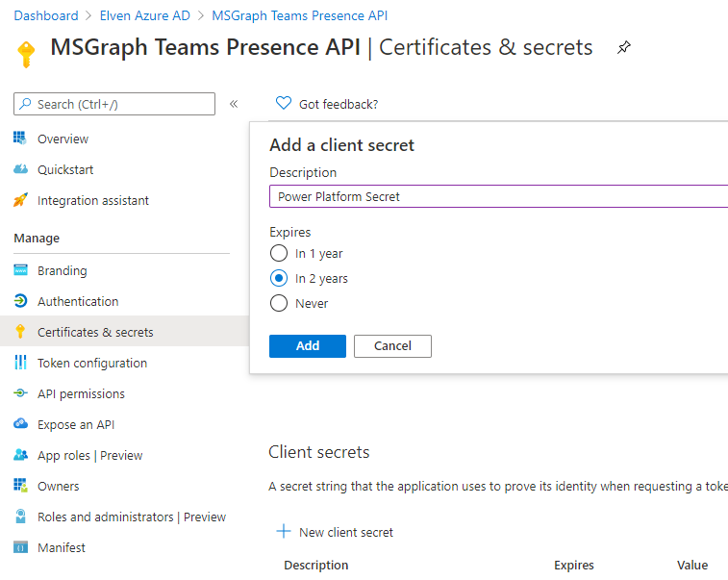Select the In 1 year expiry option
The height and width of the screenshot is (580, 728).
[279, 253]
